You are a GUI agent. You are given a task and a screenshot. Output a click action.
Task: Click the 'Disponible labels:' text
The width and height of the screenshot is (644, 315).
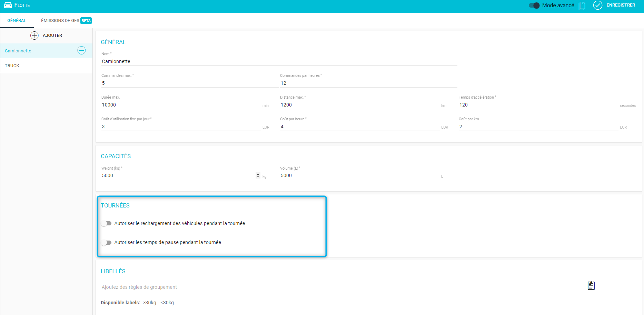[x=120, y=303]
